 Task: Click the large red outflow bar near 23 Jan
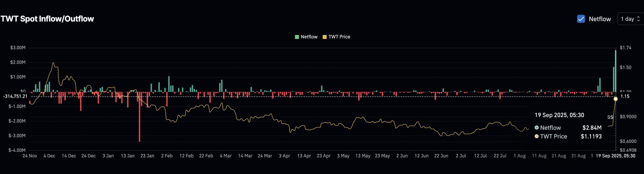[139, 117]
